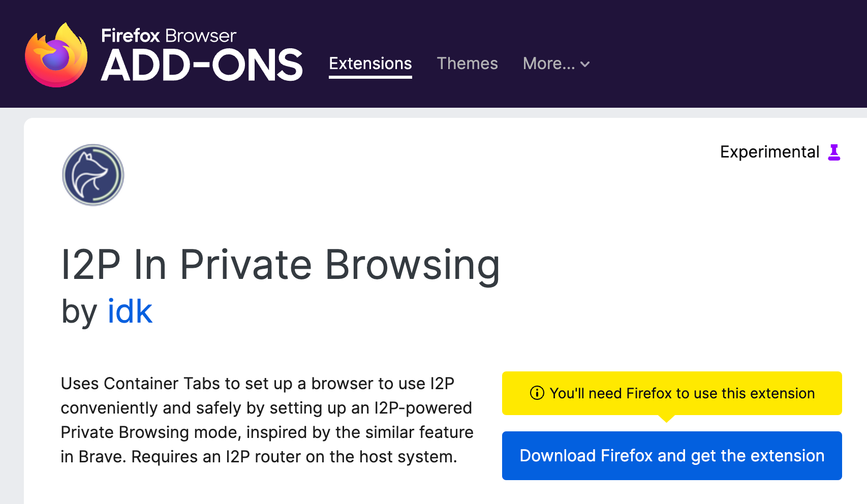This screenshot has width=867, height=504.
Task: Expand the More... chevron arrow
Action: tap(585, 65)
